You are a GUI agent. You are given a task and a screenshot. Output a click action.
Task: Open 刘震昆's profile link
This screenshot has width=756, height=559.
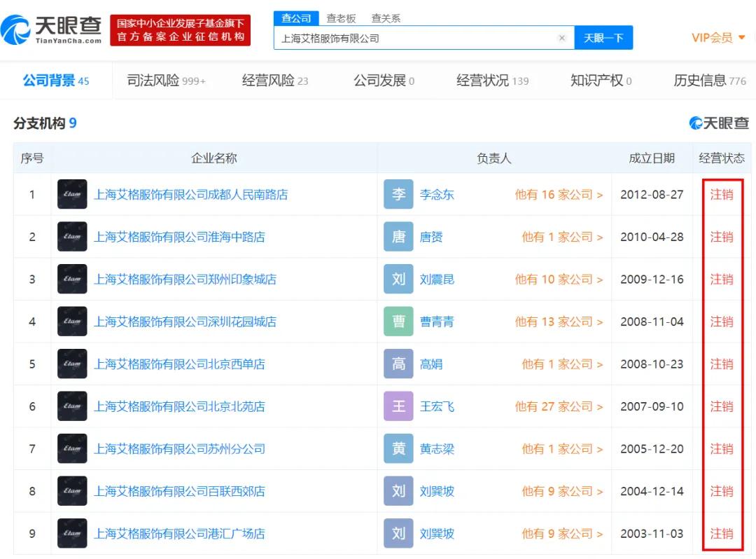pos(437,279)
